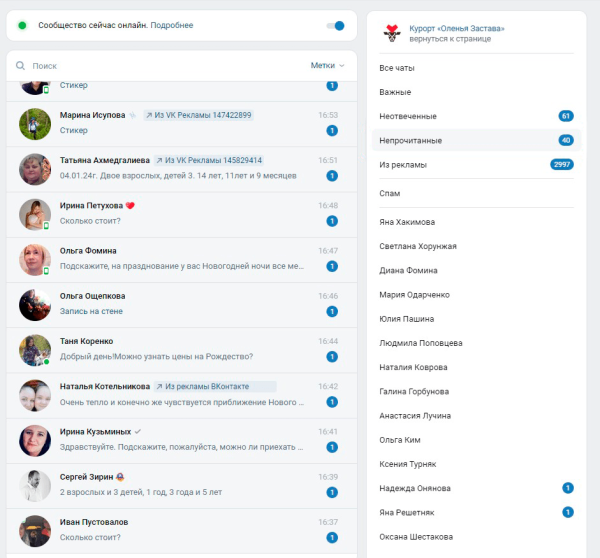Viewport: 600px width, 558px height.
Task: Click the Из рекламы ВКонтакте tag on Наталья Котельникова
Action: pyautogui.click(x=215, y=386)
